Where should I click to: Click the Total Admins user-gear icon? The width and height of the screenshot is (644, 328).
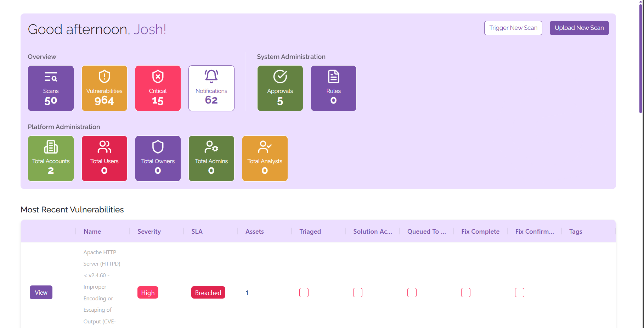click(x=211, y=147)
